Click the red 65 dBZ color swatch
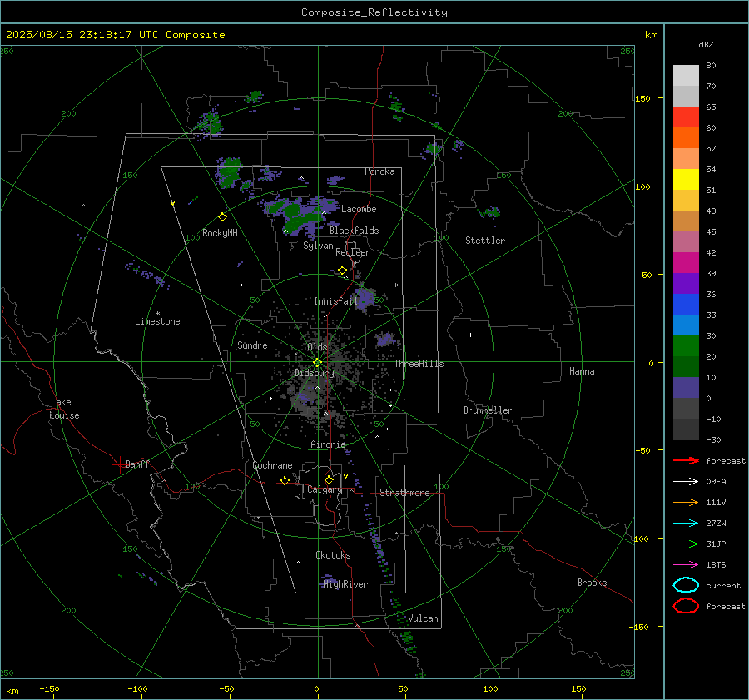Viewport: 749px width, 700px height. point(686,117)
